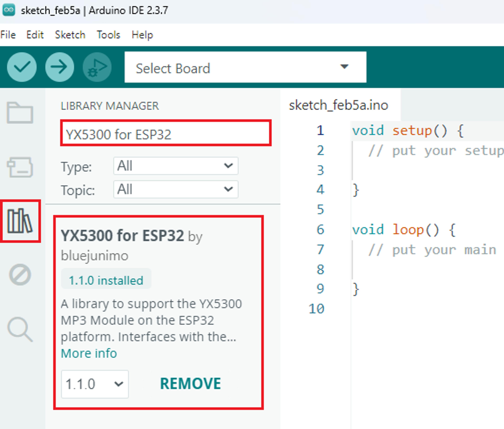The height and width of the screenshot is (429, 504).
Task: Open the 1.1.0 version selector
Action: pyautogui.click(x=95, y=384)
